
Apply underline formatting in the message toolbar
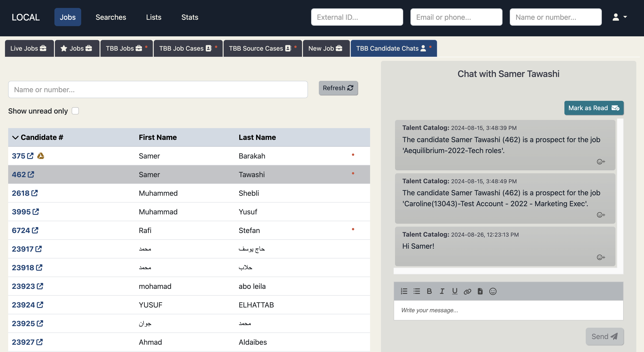(x=454, y=291)
